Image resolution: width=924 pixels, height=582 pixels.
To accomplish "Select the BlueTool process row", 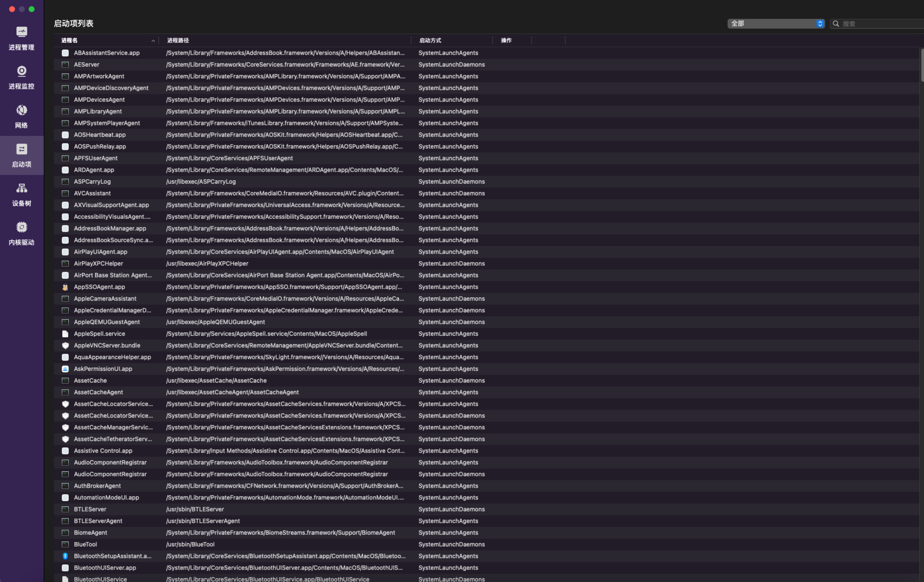I will (85, 544).
